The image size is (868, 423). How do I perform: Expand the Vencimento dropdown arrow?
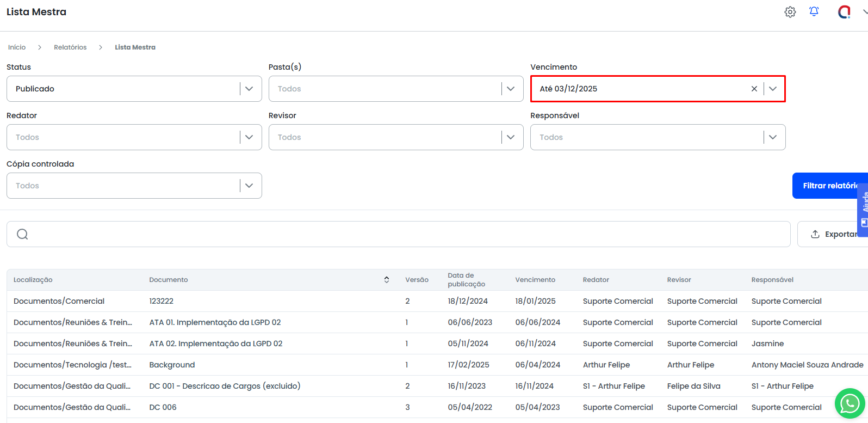click(x=773, y=89)
